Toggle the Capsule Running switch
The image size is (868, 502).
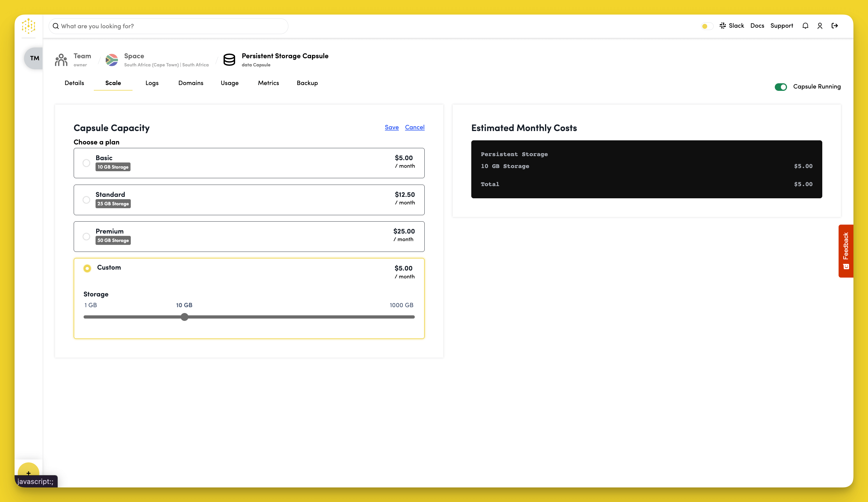click(x=781, y=87)
